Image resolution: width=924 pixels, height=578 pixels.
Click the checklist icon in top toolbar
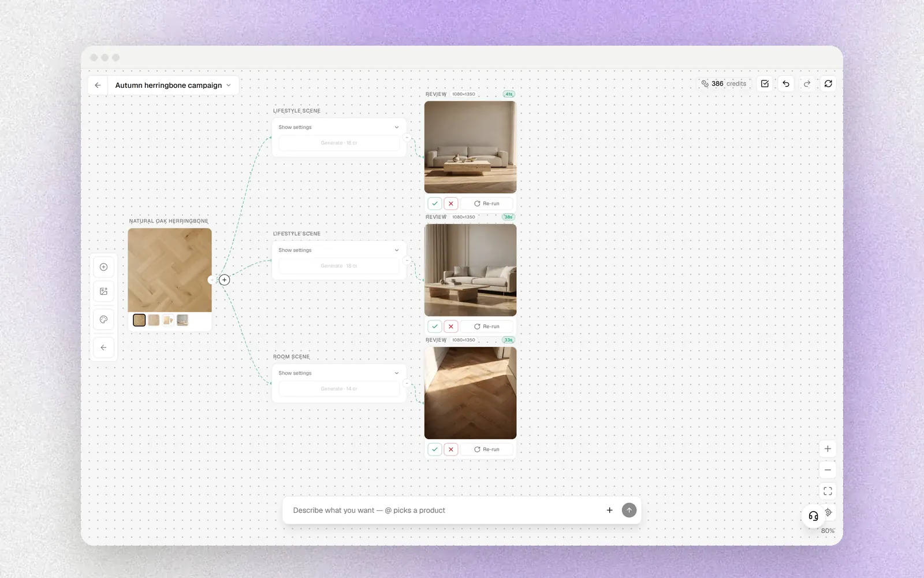765,84
